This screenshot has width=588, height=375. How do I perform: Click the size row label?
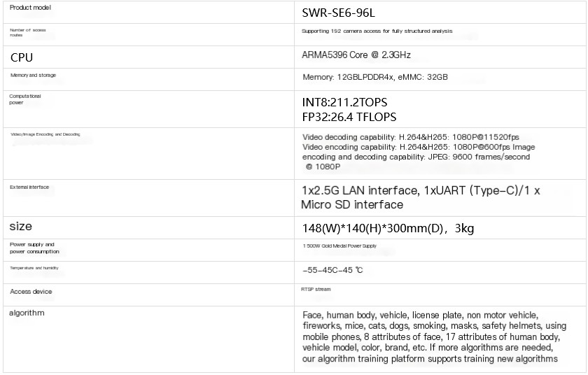pos(21,227)
